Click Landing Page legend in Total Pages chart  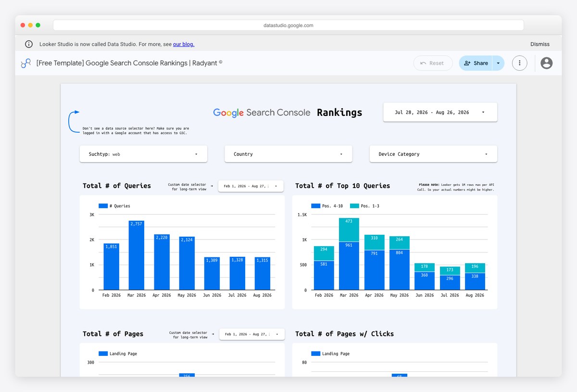pyautogui.click(x=118, y=354)
